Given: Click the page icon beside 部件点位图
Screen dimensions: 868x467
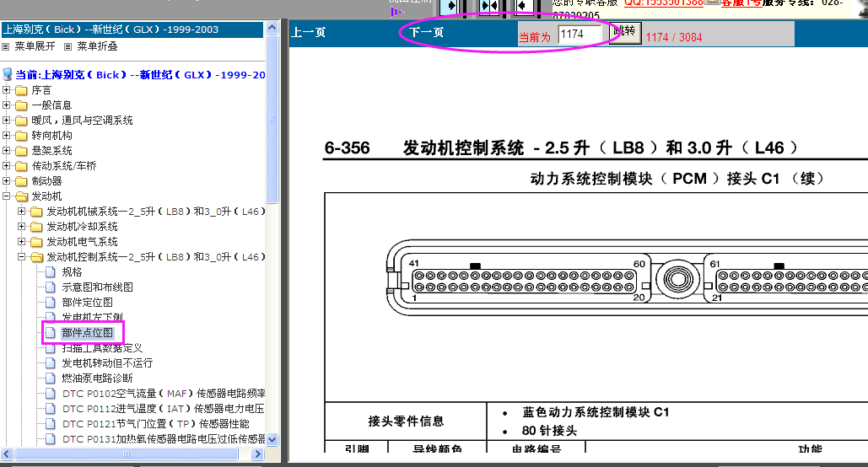Looking at the screenshot, I should [51, 333].
